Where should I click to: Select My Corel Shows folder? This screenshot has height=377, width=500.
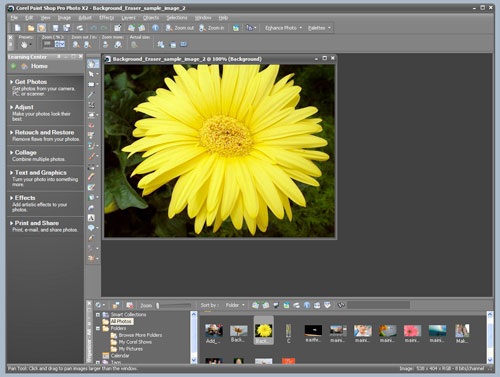[135, 342]
